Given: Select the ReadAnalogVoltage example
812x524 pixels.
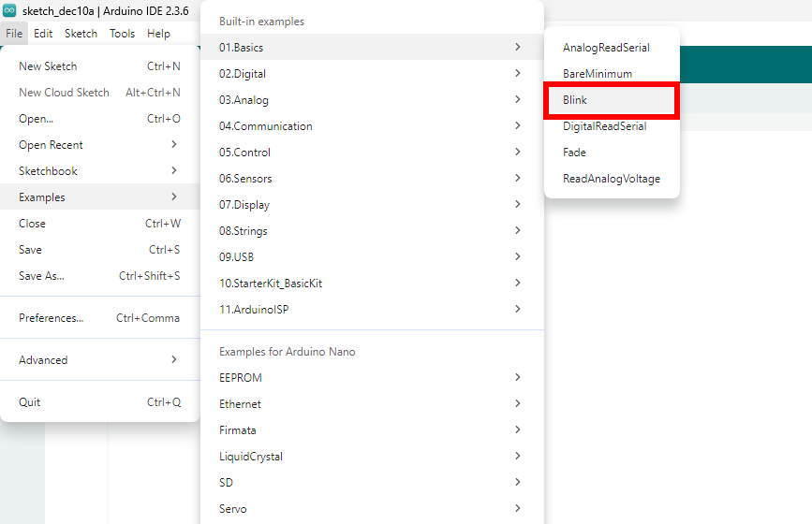Looking at the screenshot, I should [611, 179].
